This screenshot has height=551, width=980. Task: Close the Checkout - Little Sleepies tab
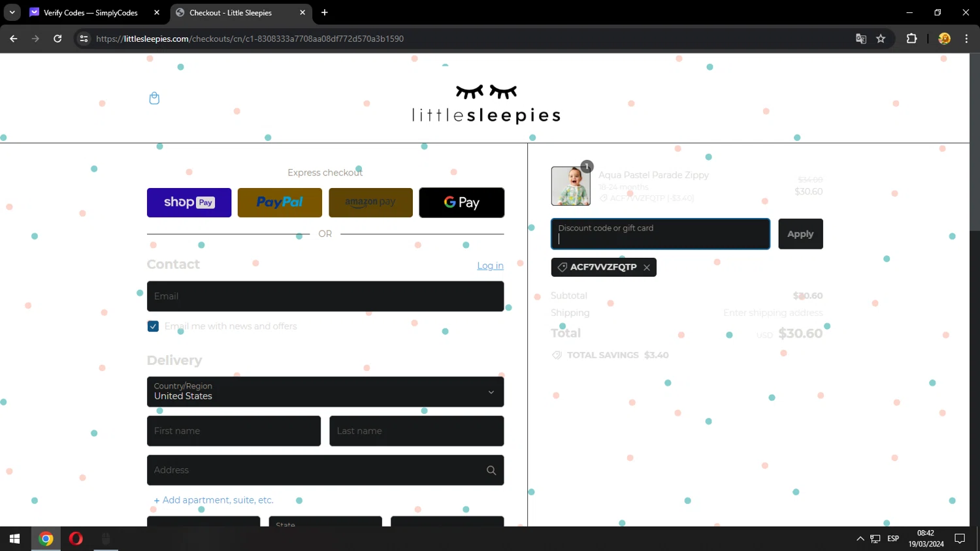302,12
